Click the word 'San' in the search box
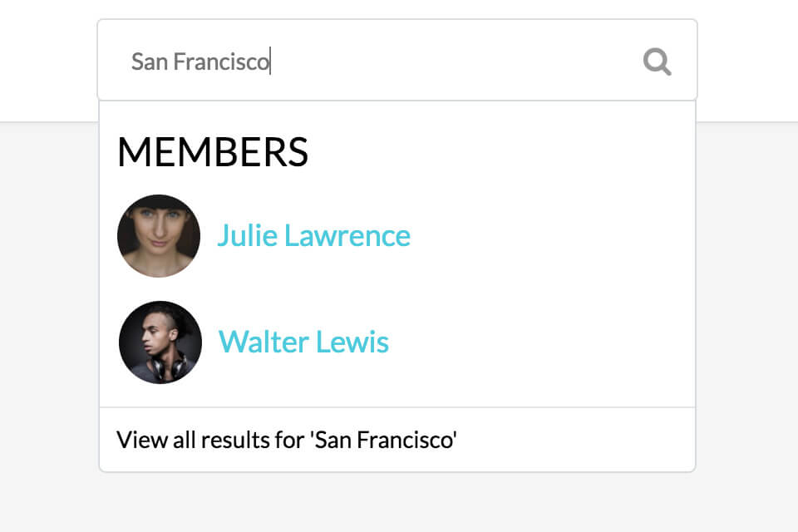The width and height of the screenshot is (798, 532). click(x=150, y=62)
